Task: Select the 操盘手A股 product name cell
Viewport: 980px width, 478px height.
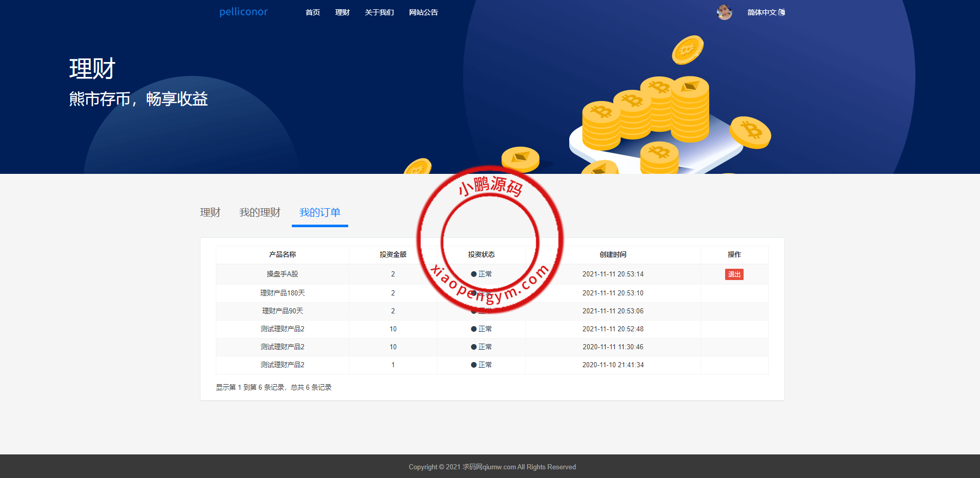Action: (283, 274)
